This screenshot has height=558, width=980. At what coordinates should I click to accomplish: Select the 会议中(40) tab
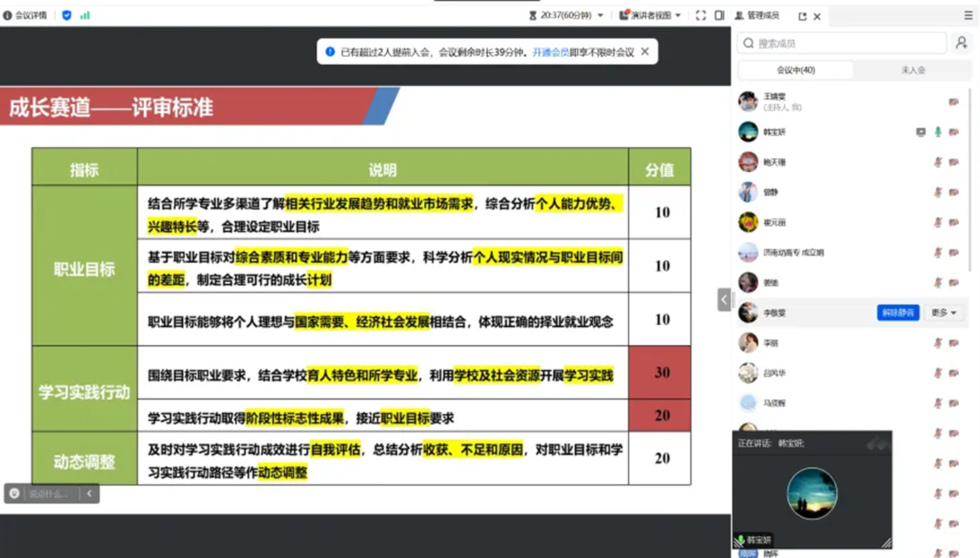tap(795, 70)
